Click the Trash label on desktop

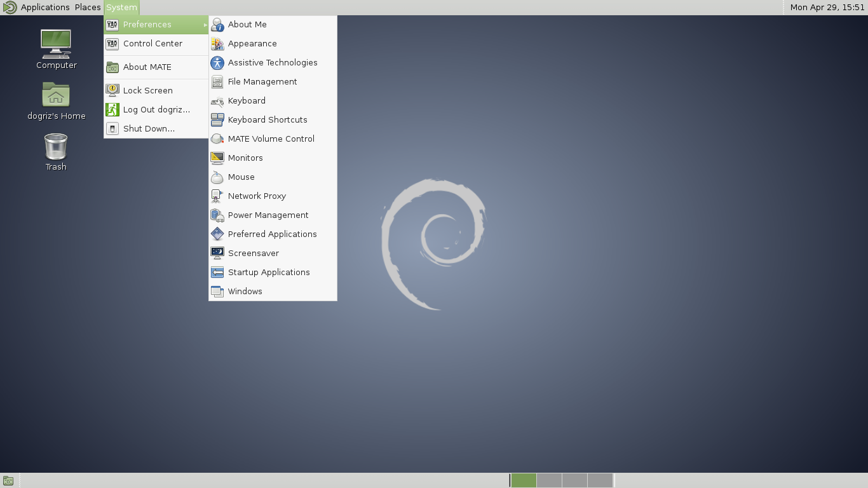56,167
